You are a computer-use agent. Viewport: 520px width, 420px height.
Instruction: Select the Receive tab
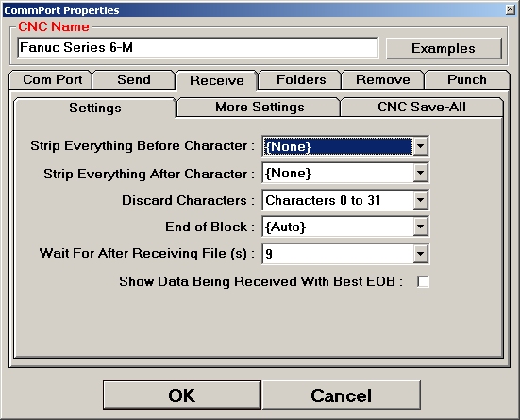pyautogui.click(x=217, y=80)
